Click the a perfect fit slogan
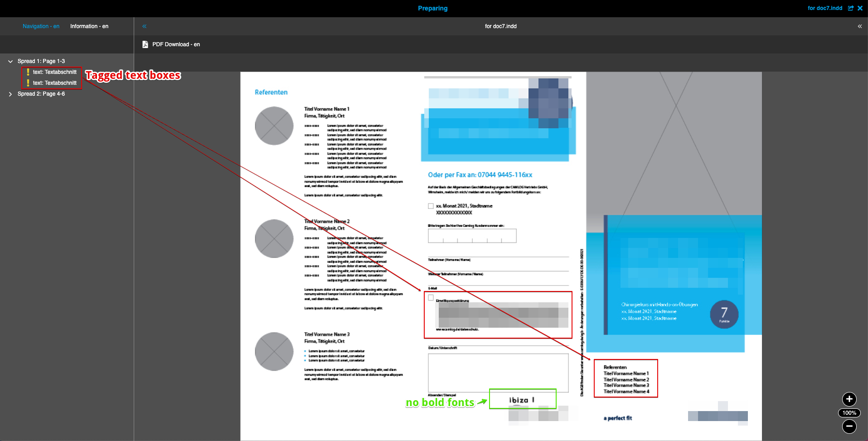 pos(617,418)
